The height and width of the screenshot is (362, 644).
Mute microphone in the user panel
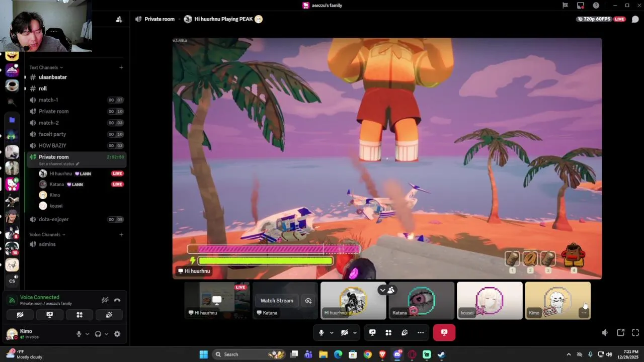(78, 334)
